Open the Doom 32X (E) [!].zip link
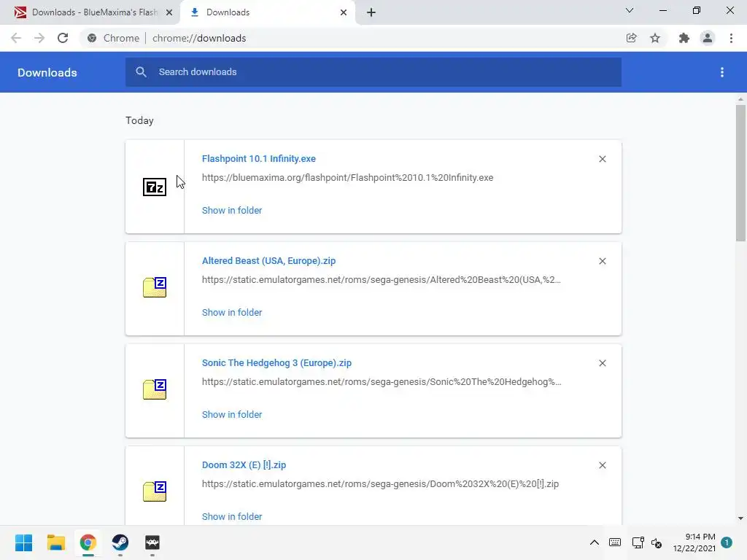747x560 pixels. 244,465
